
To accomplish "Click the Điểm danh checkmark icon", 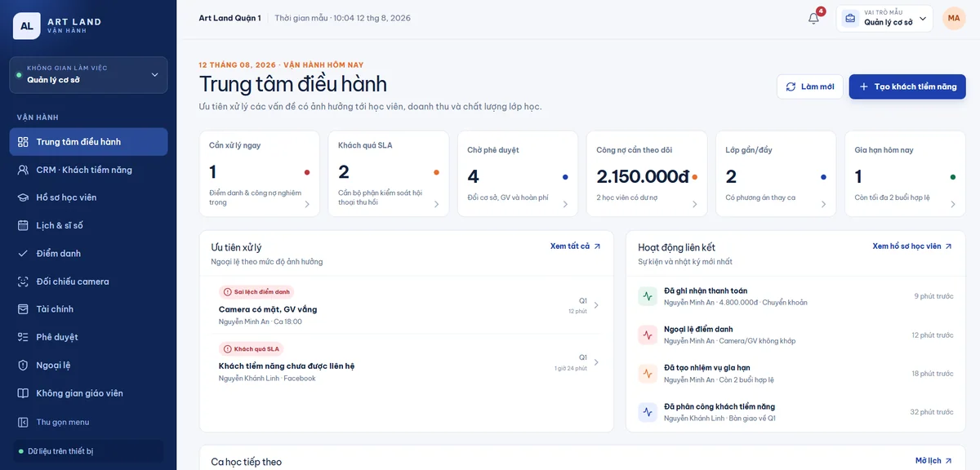I will click(23, 253).
